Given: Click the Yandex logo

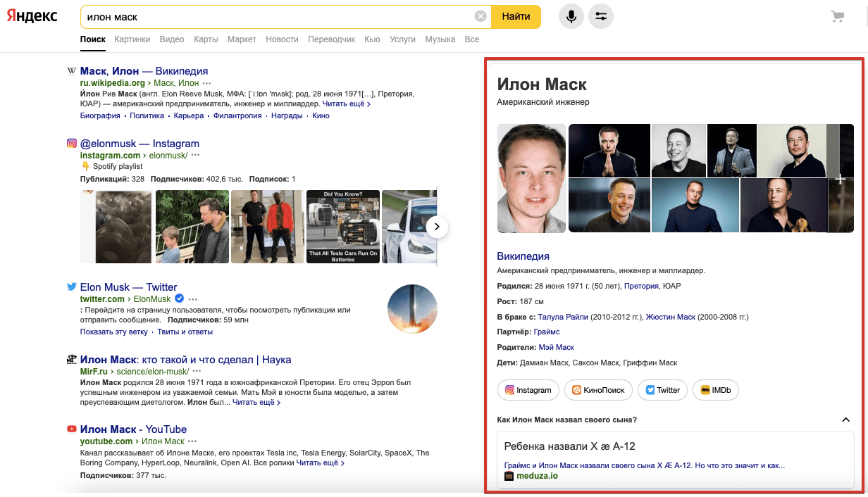Looking at the screenshot, I should click(32, 16).
